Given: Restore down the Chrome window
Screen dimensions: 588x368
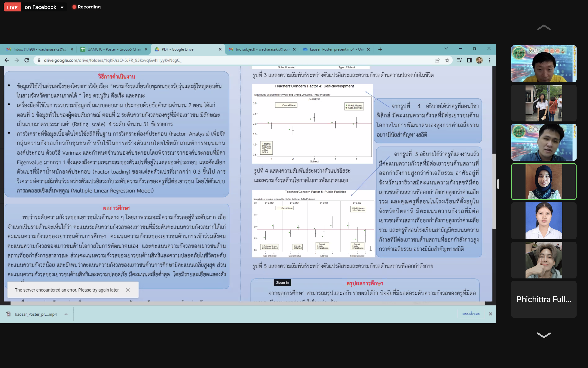Looking at the screenshot, I should 474,49.
